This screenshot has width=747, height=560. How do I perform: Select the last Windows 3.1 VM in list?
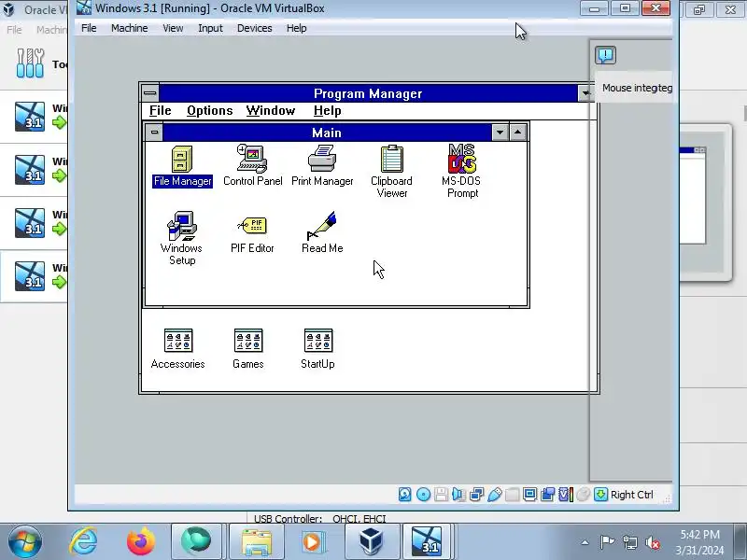[34, 275]
